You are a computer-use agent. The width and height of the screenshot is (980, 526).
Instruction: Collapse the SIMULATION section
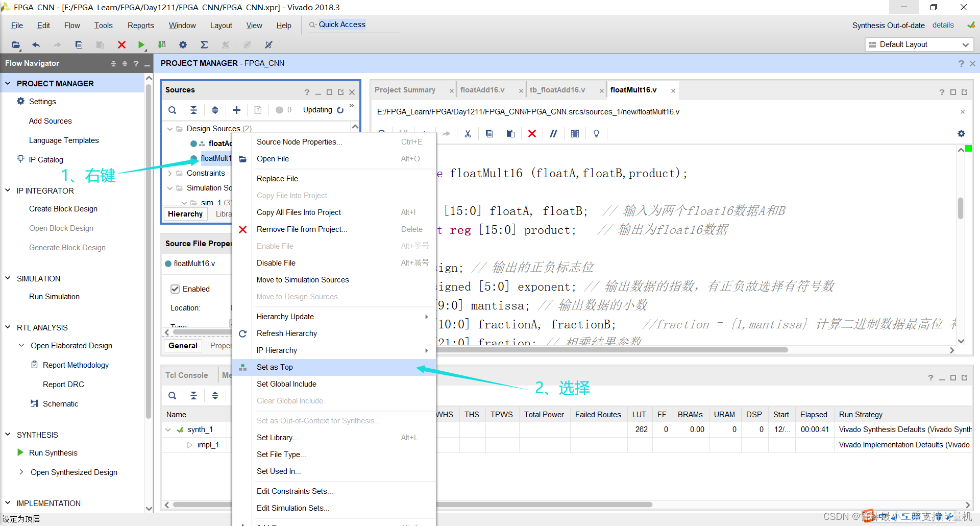click(x=8, y=278)
